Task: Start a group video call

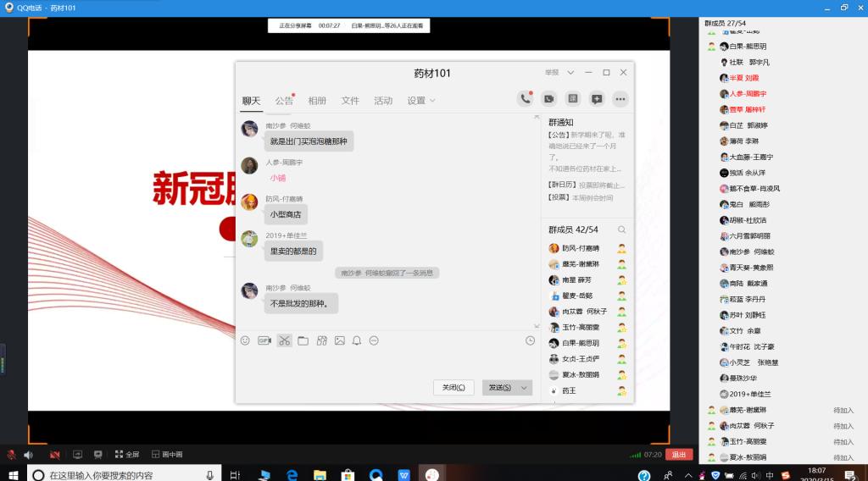Action: 549,99
